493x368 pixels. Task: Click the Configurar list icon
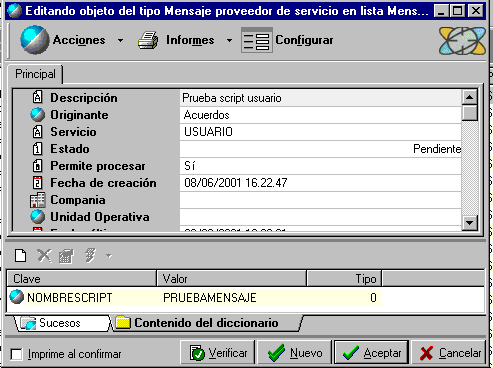coord(257,40)
